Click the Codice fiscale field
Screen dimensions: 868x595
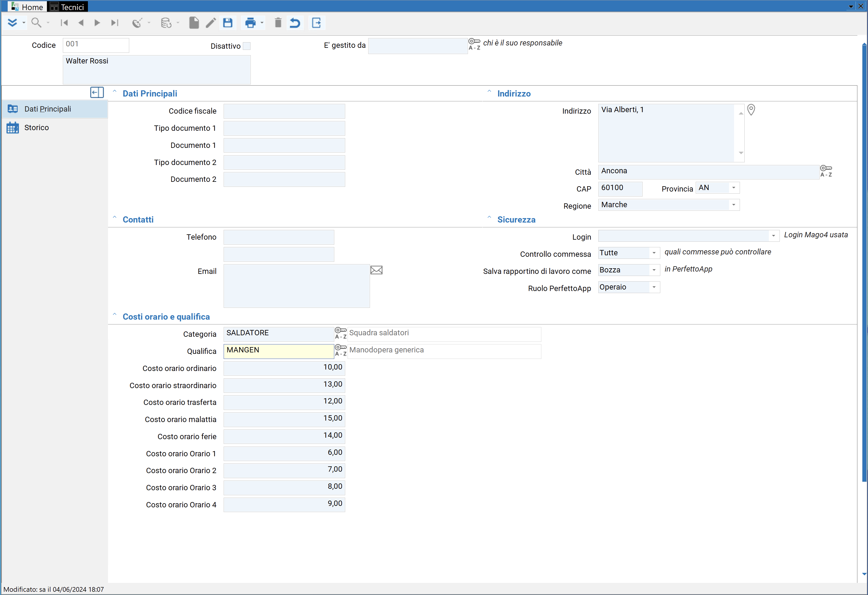pyautogui.click(x=284, y=111)
